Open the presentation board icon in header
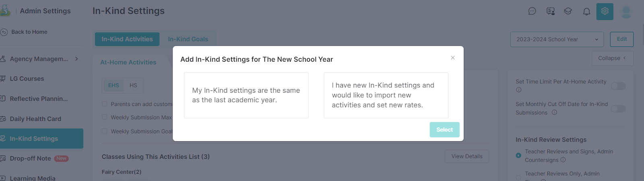This screenshot has width=644, height=181. coord(550,11)
